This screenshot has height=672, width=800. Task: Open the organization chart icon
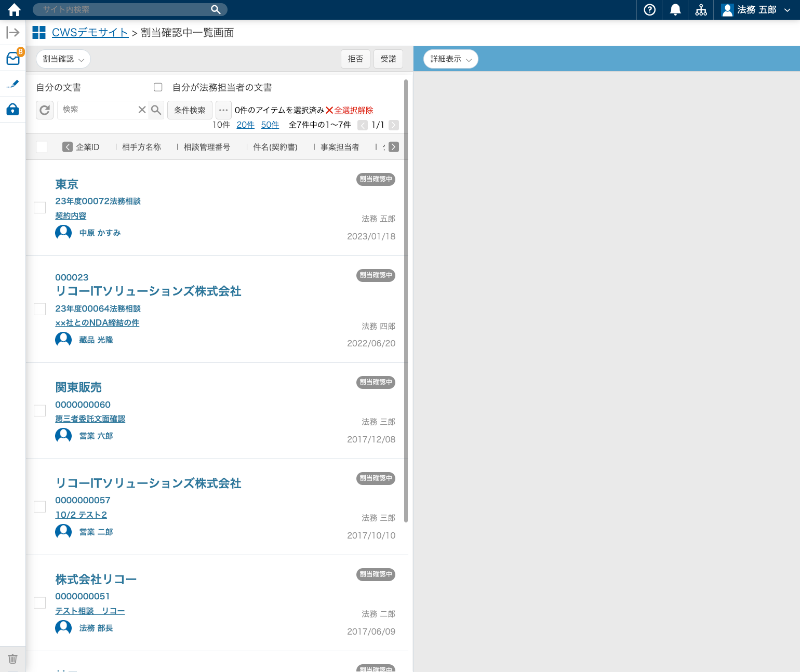coord(701,10)
